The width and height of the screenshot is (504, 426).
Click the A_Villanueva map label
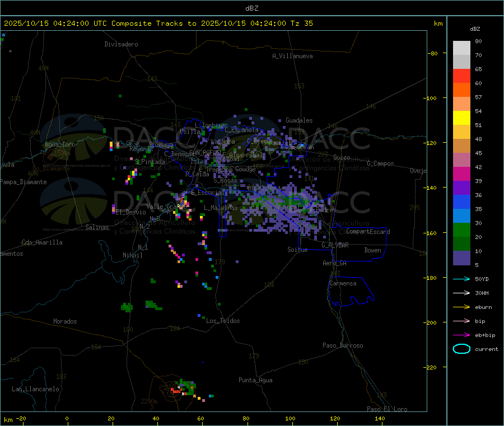click(292, 56)
